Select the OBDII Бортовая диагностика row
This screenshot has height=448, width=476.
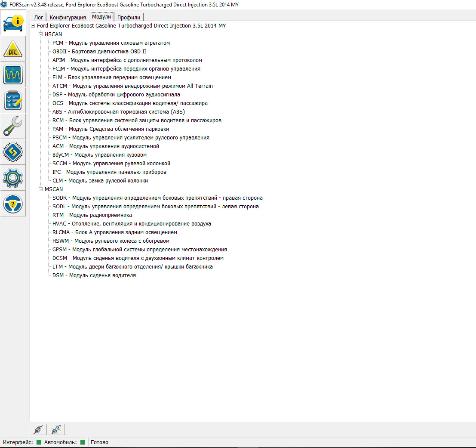point(99,52)
